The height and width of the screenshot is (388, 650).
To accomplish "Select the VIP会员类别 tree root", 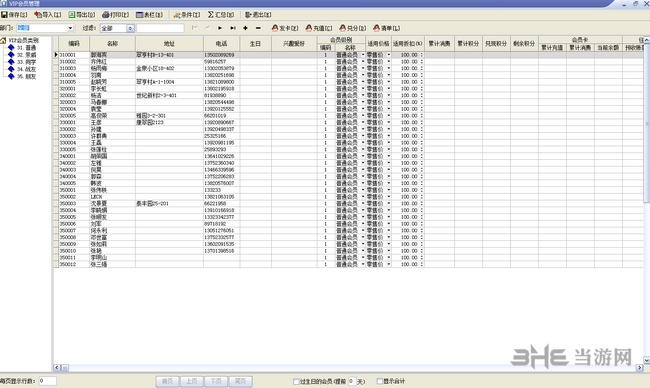I will (24, 41).
